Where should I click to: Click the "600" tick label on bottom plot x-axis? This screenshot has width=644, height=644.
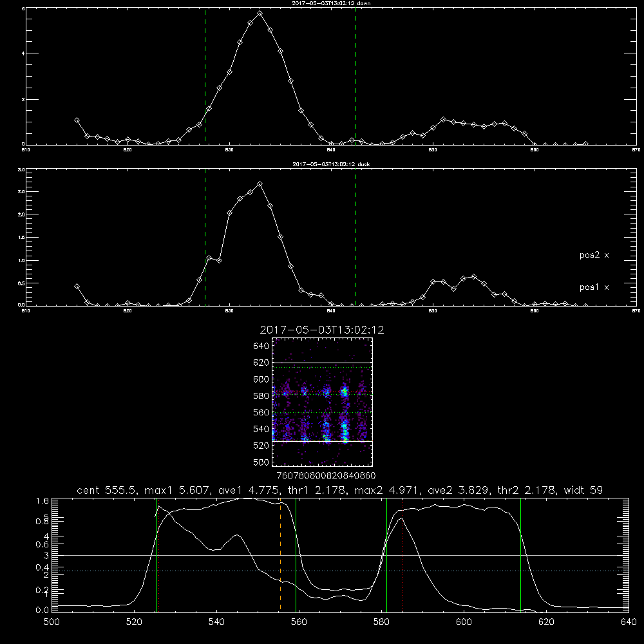(x=464, y=622)
